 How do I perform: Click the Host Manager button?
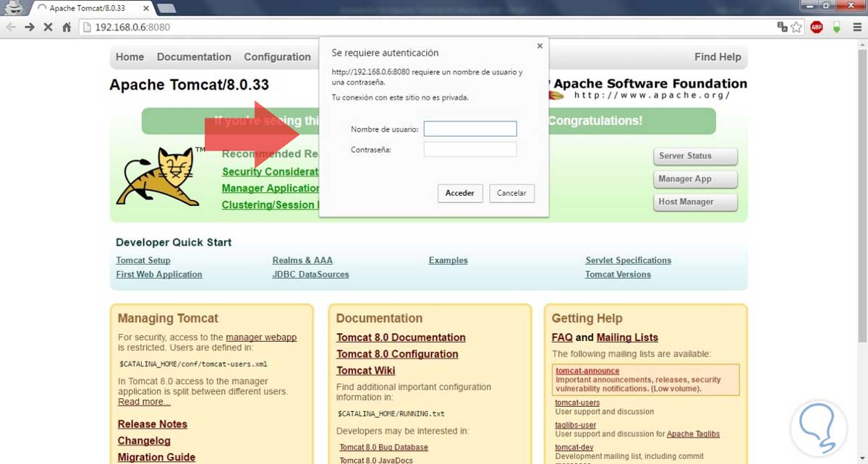[695, 202]
